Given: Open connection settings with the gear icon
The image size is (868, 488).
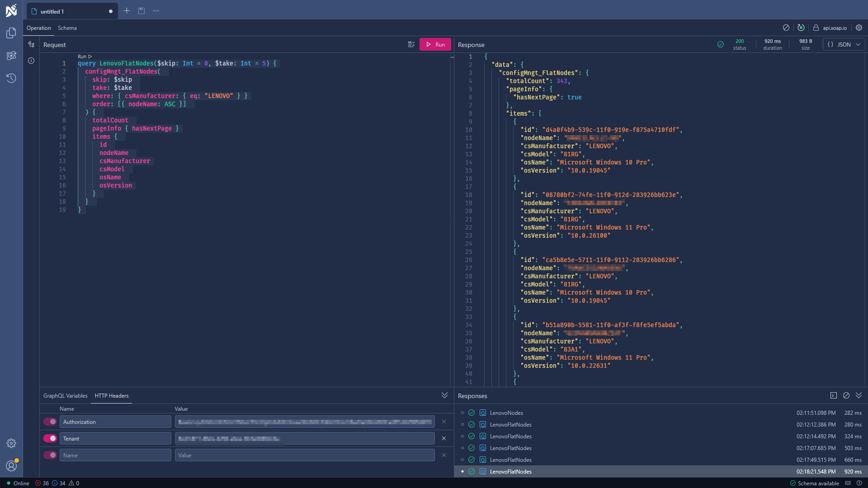Looking at the screenshot, I should coord(859,28).
